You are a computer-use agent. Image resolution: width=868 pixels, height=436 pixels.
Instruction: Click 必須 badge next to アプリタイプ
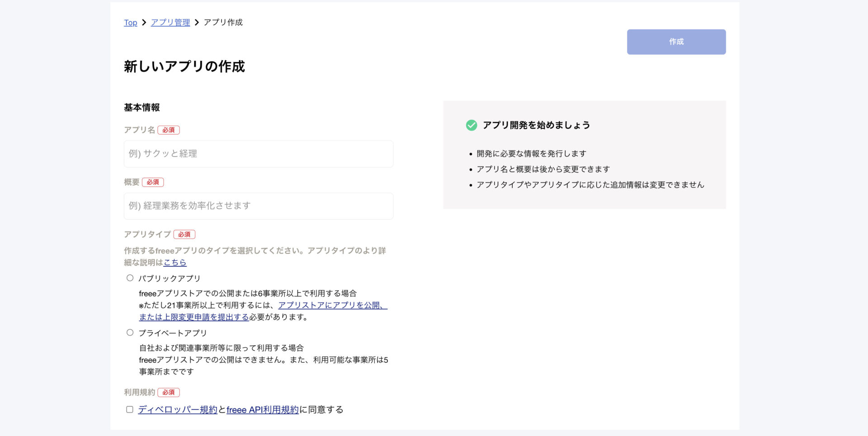point(184,234)
